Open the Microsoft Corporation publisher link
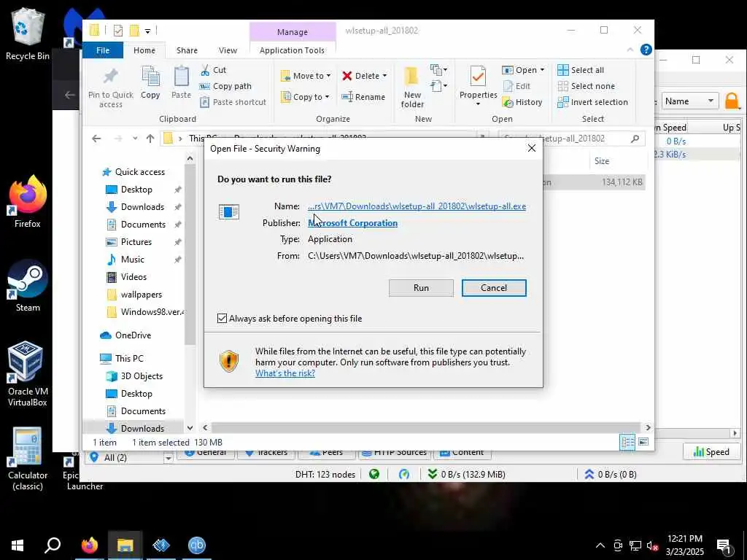Screen dimensions: 747x560 pos(352,223)
